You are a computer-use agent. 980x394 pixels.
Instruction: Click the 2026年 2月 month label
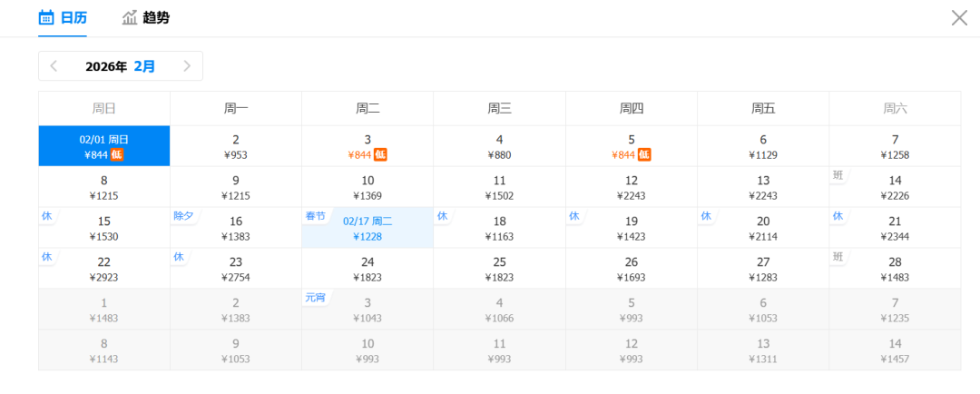point(120,66)
